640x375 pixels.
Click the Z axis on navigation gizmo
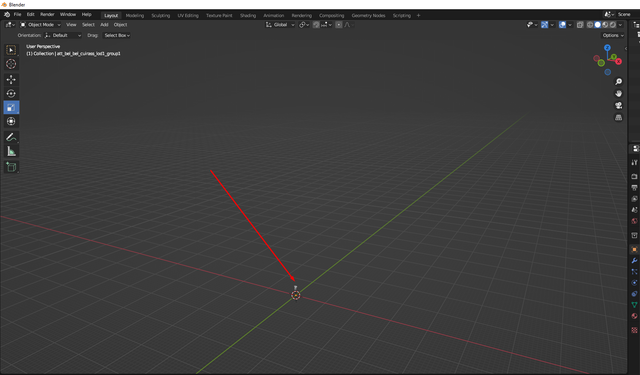(607, 48)
